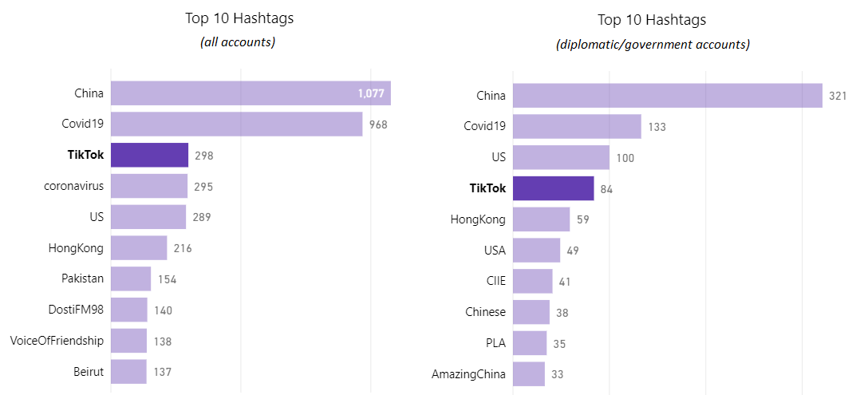The height and width of the screenshot is (395, 868).
Task: Click the HongKong bar valued 59
Action: click(542, 219)
